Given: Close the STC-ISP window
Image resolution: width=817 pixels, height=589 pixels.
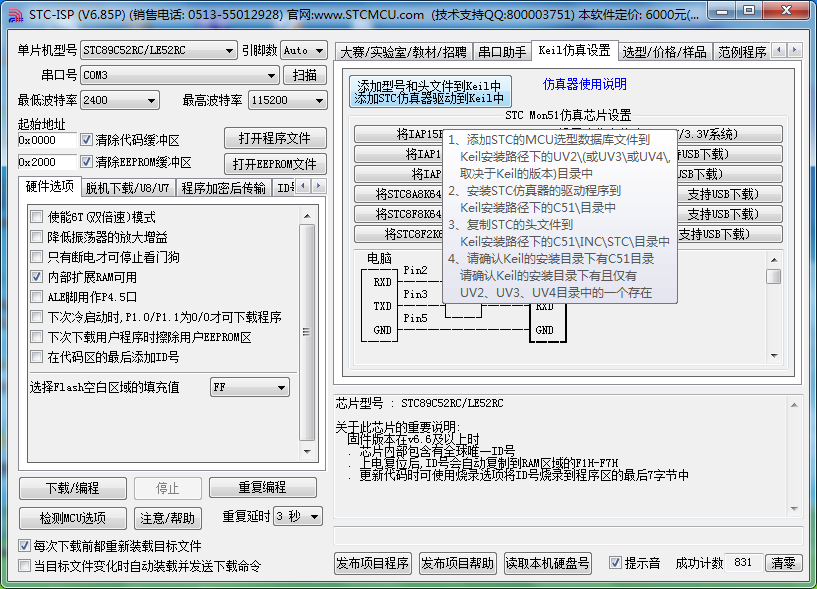Looking at the screenshot, I should [x=787, y=11].
